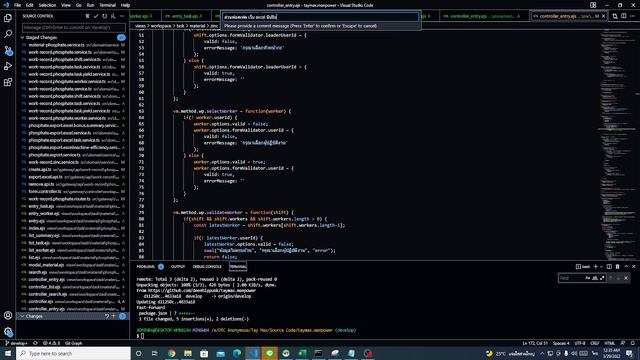Open the Run and Debug view
Image resolution: width=640 pixels, height=360 pixels.
8,66
